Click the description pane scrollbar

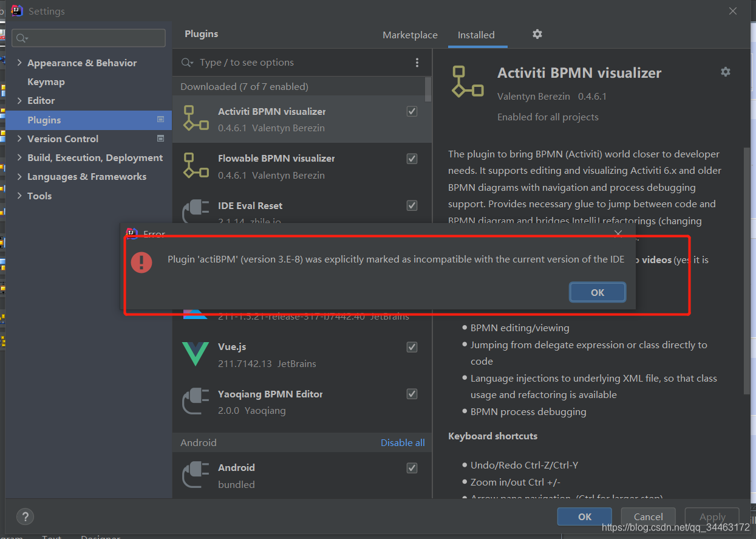coord(747,270)
